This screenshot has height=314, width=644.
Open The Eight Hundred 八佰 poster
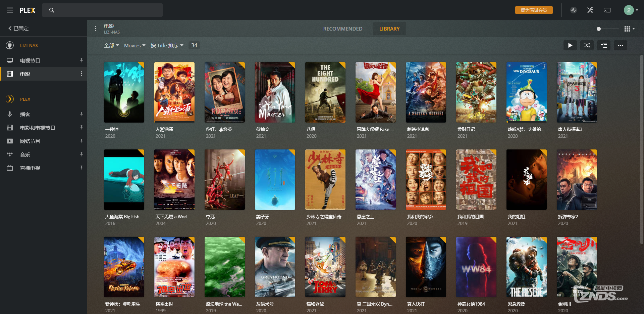(325, 92)
